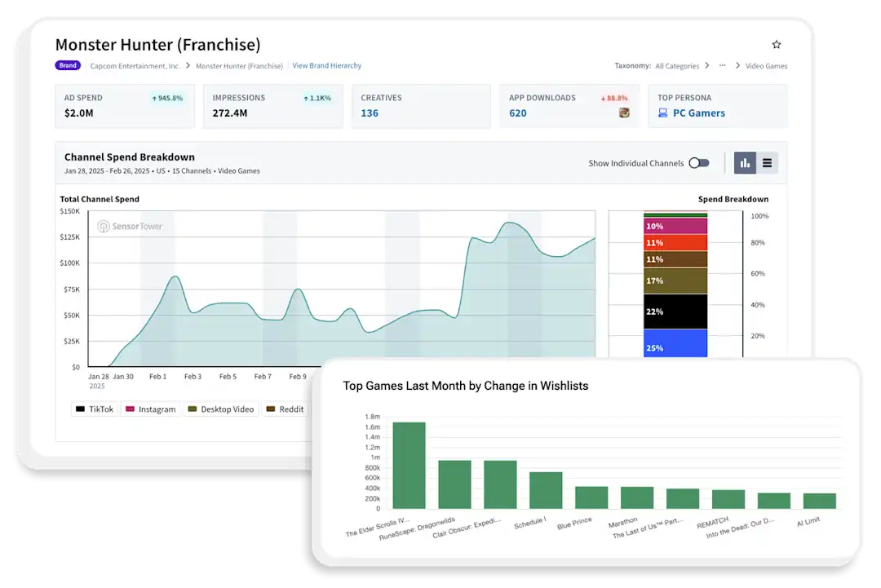Open Monster Hunter (Franchise) breadcrumb
The height and width of the screenshot is (588, 881).
pos(239,66)
